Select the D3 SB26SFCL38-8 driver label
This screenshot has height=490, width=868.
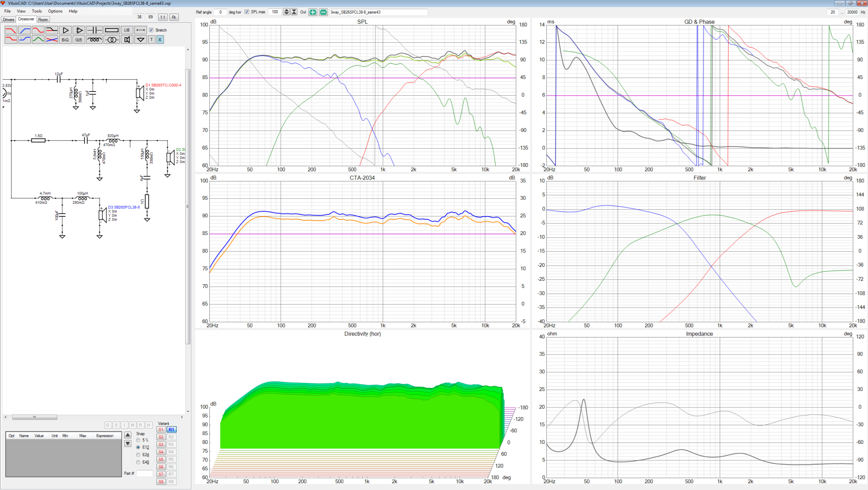(x=124, y=207)
